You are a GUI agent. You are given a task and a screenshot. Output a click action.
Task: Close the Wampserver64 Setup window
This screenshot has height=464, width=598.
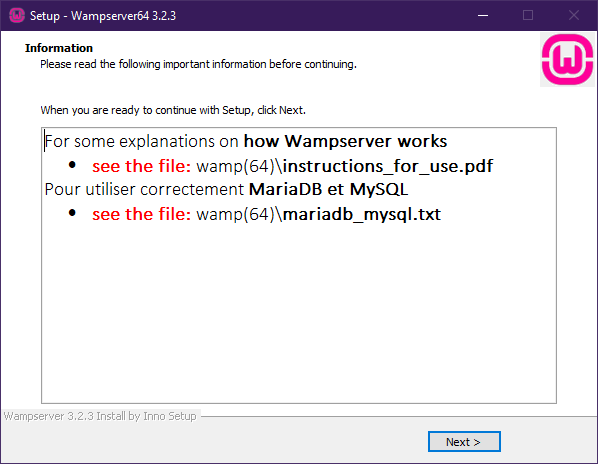click(574, 16)
